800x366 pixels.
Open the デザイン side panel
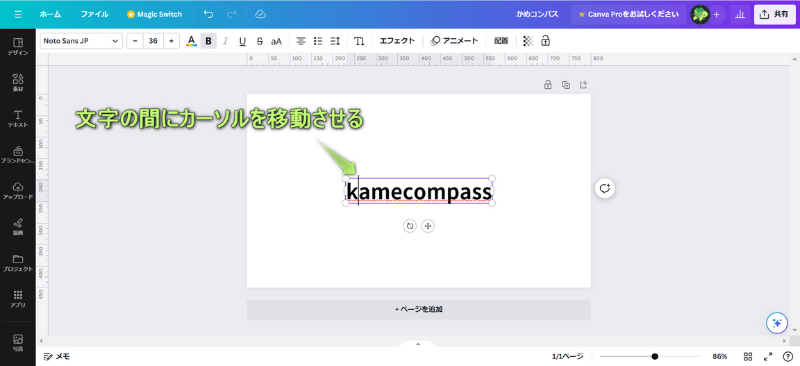pyautogui.click(x=18, y=46)
